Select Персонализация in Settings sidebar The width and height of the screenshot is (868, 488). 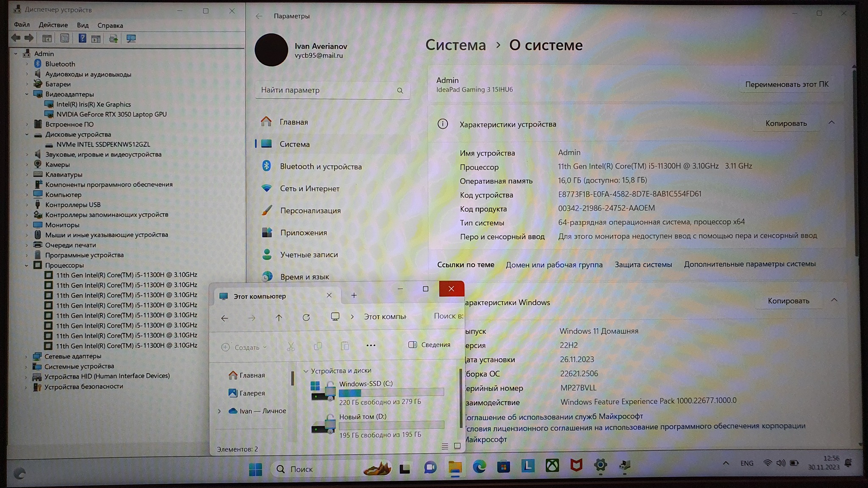(x=310, y=211)
